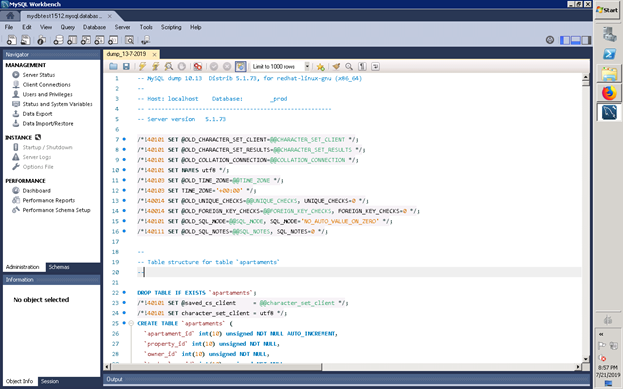Viewport: 623px width, 389px height.
Task: Open Windows PowerShell from the taskbar
Action: pyautogui.click(x=609, y=54)
